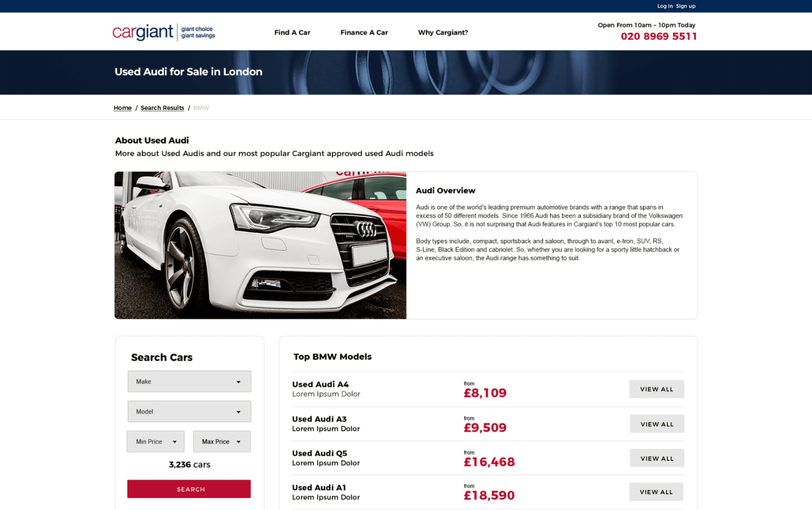812x510 pixels.
Task: Click the £16,468 price
Action: [489, 462]
